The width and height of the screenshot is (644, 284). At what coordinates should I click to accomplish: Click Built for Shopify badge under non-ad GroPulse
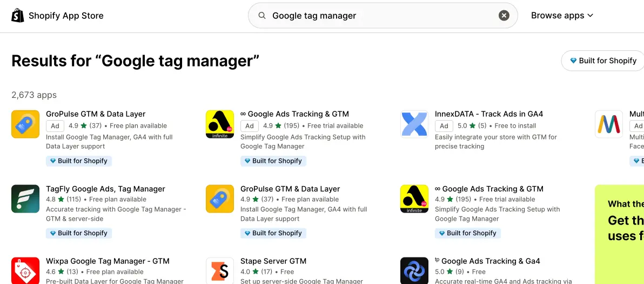pos(273,233)
